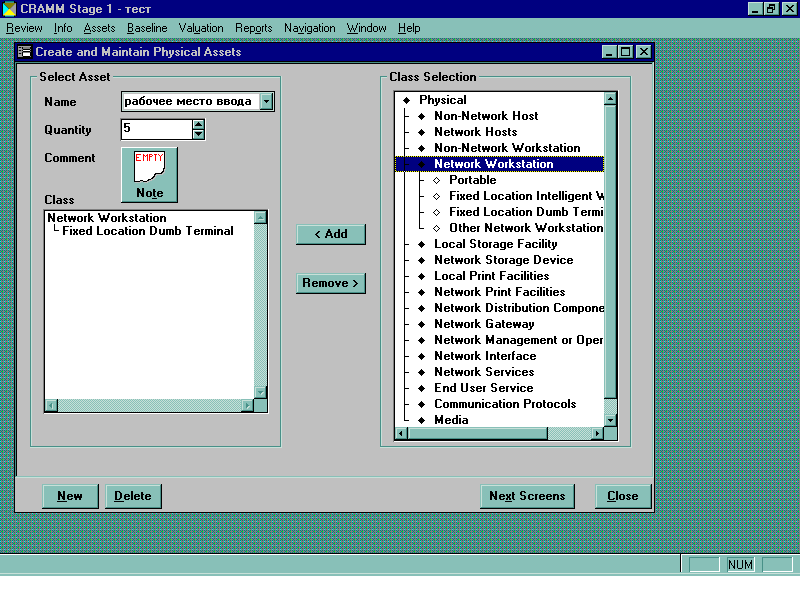The image size is (800, 600).
Task: Click the Remove > button
Action: [331, 283]
